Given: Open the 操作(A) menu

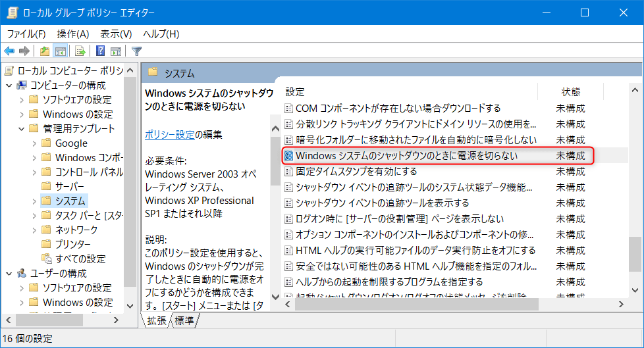Looking at the screenshot, I should [72, 34].
